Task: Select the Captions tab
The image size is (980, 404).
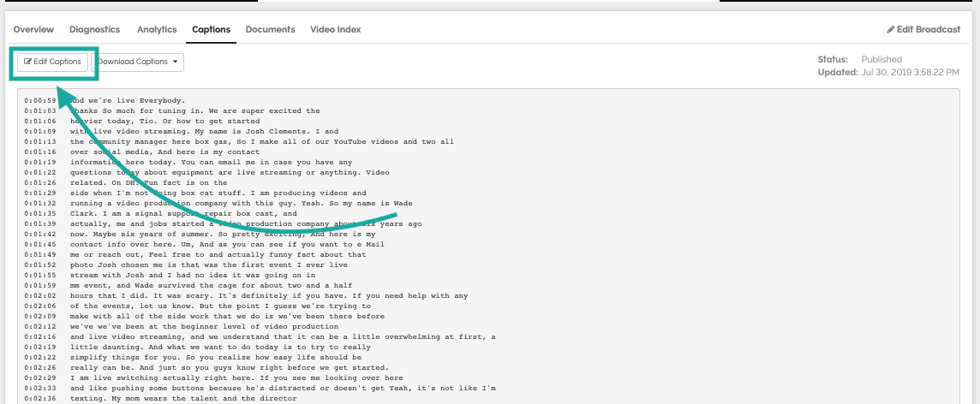Action: 211,29
